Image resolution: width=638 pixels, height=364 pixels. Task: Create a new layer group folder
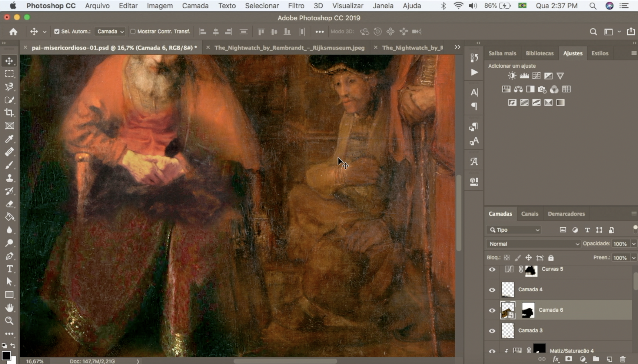point(596,359)
